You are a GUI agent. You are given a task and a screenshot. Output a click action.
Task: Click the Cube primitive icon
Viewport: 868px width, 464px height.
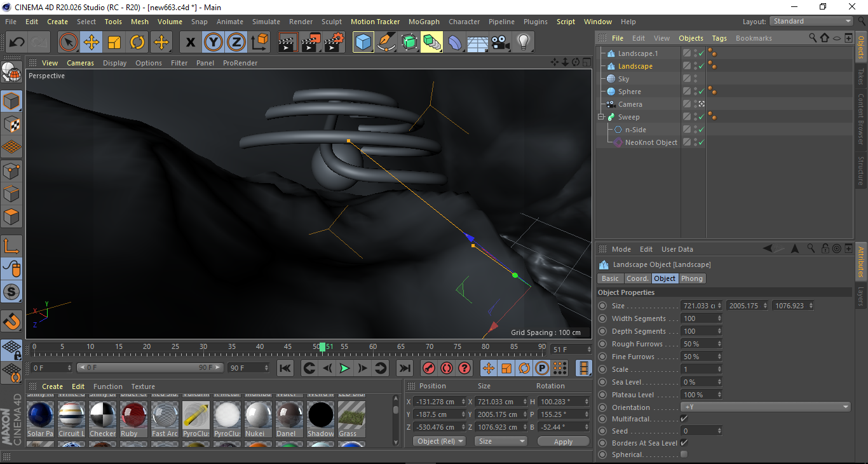click(x=363, y=43)
